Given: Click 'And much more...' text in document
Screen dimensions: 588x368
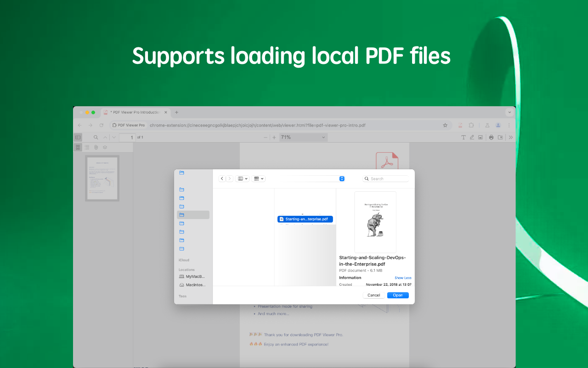Looking at the screenshot, I should tap(273, 314).
